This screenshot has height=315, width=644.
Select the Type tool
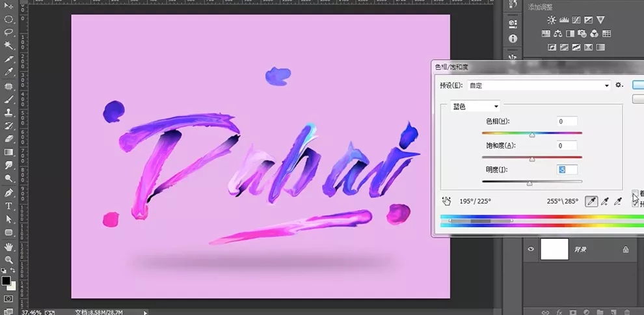coord(8,206)
